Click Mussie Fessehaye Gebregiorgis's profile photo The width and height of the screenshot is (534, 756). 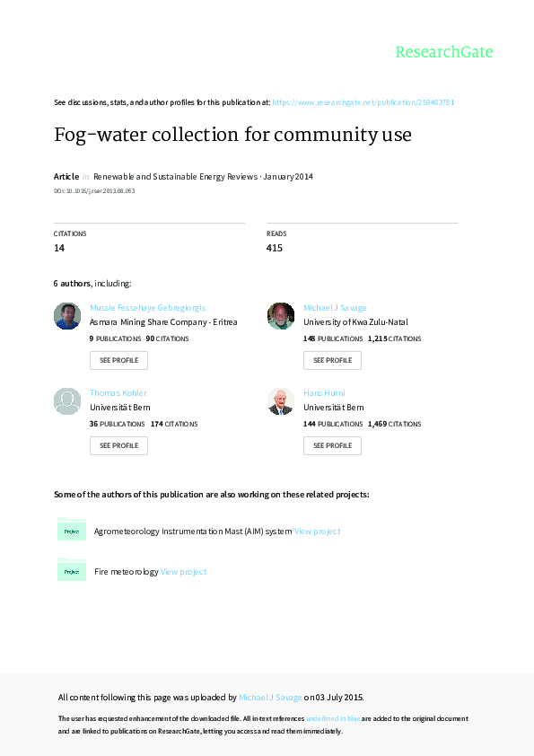pos(67,316)
